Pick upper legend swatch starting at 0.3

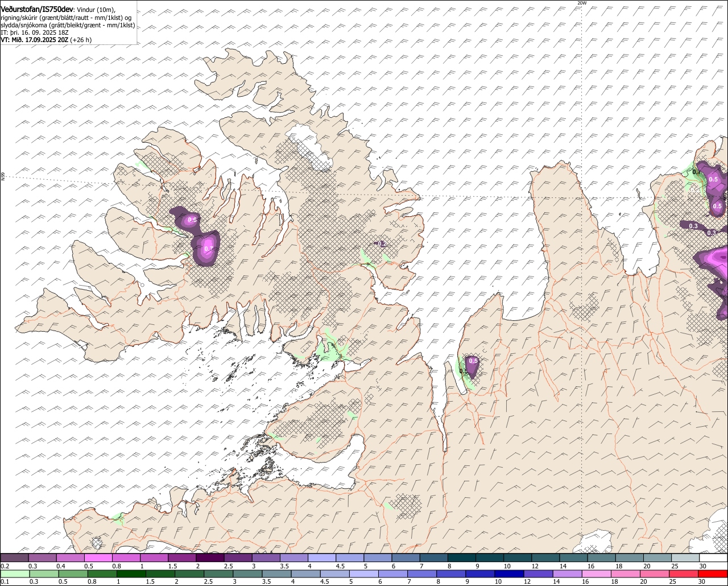42,558
